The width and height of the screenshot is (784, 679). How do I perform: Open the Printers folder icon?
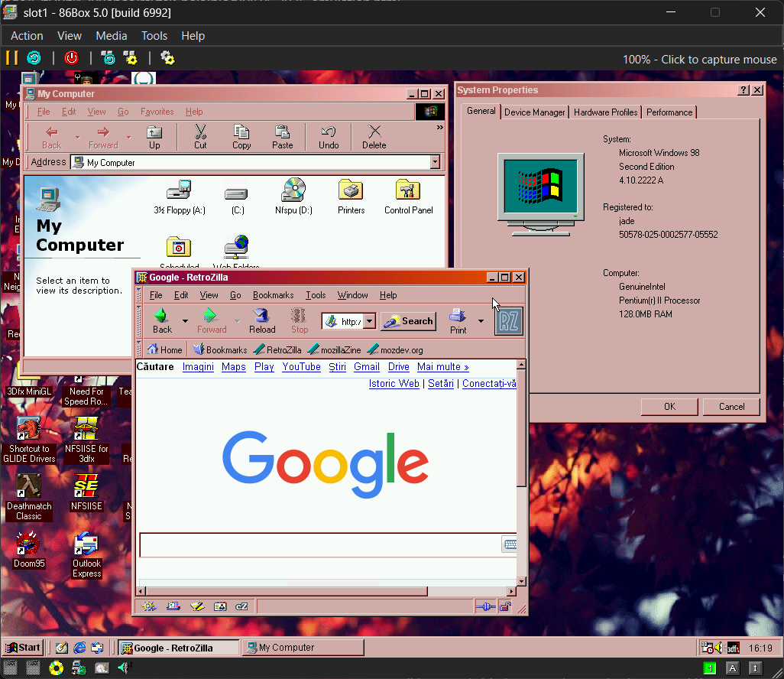tap(351, 196)
